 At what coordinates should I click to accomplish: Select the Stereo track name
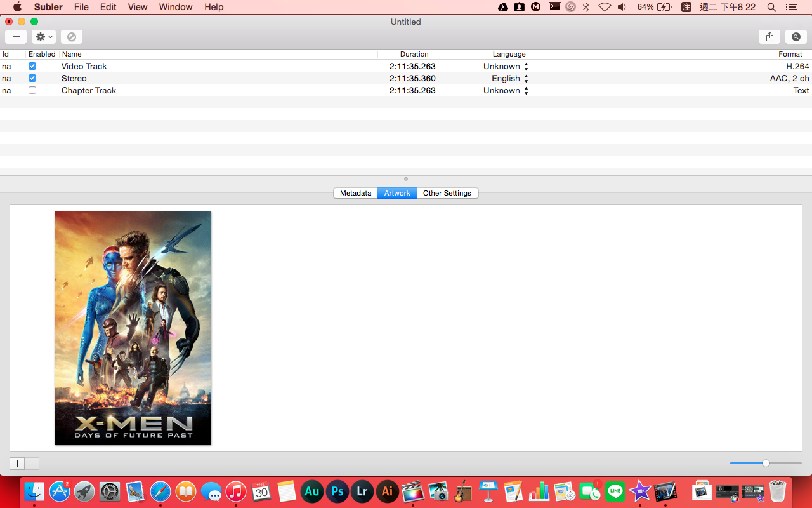74,78
